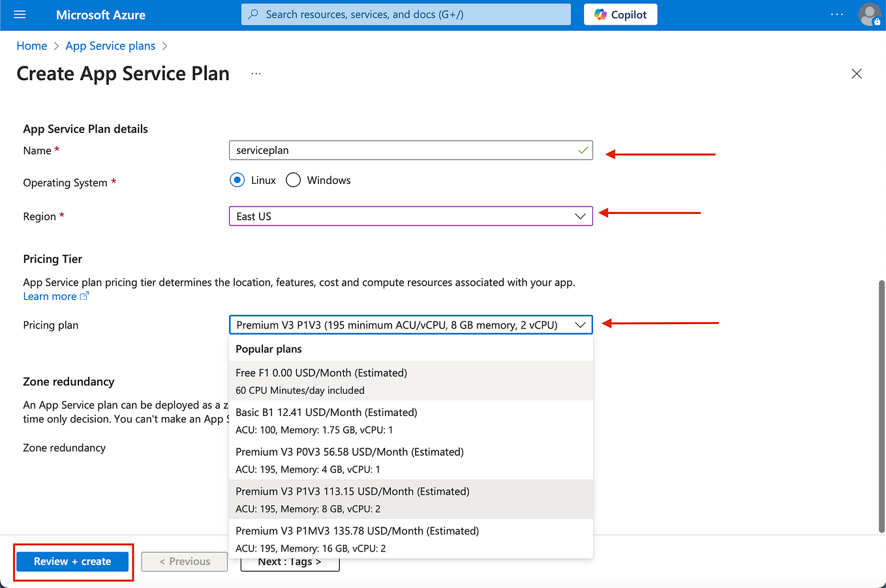Open App Service plans breadcrumb

[110, 46]
